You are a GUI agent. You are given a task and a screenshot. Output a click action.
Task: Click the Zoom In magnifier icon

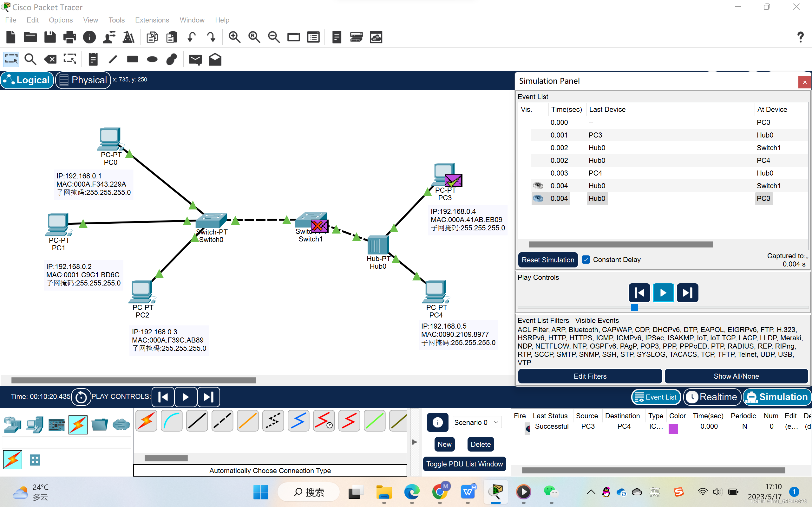(234, 37)
